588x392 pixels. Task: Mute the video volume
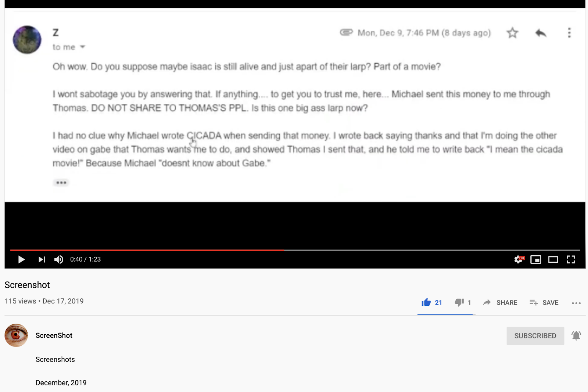tap(59, 259)
